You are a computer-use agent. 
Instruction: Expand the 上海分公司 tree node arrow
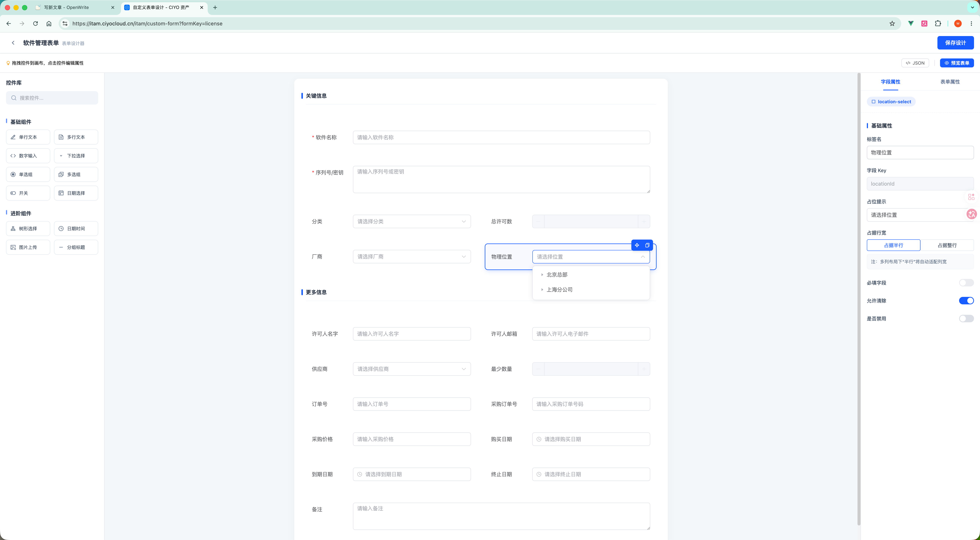pyautogui.click(x=542, y=289)
